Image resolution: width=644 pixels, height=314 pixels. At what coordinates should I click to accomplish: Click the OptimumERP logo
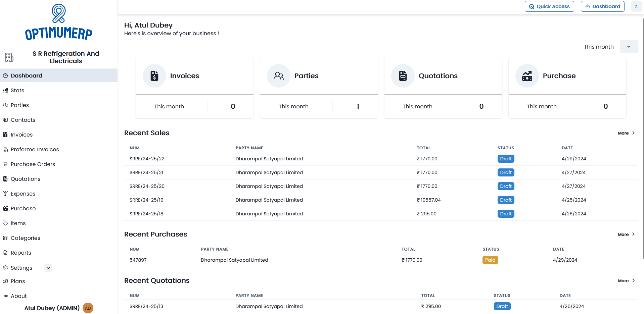pos(59,22)
